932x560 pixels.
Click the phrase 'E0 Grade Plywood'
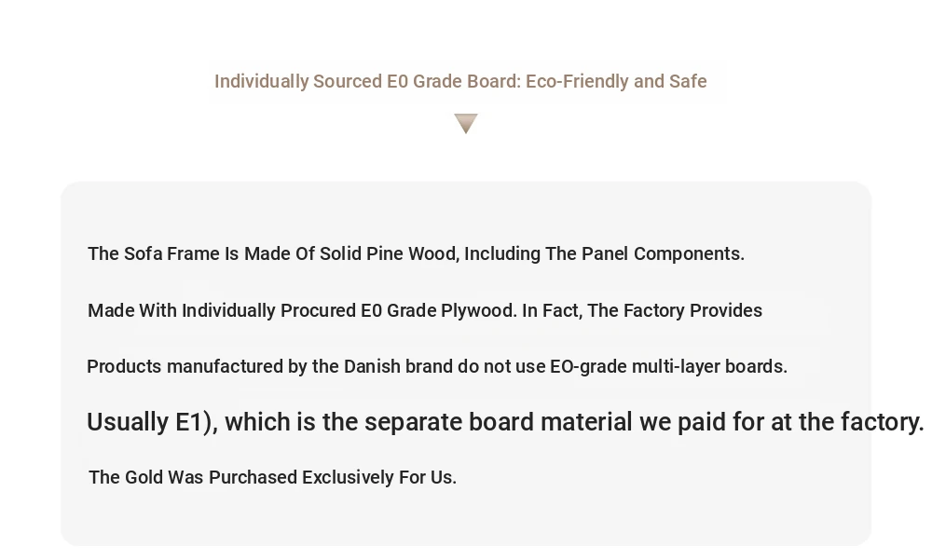(x=438, y=310)
